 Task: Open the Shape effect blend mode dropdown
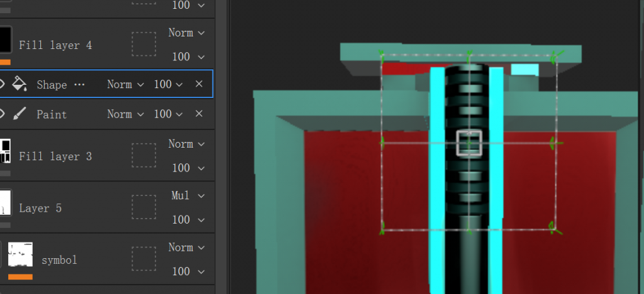click(125, 84)
